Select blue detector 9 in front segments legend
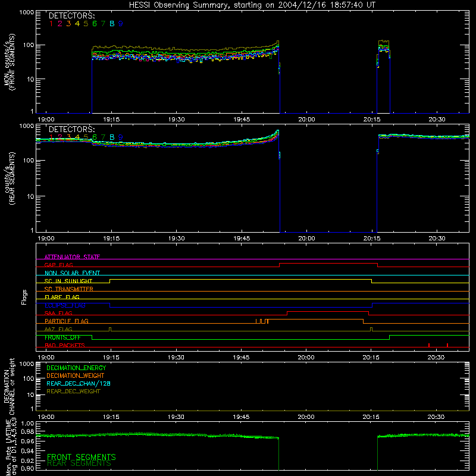Image resolution: width=476 pixels, height=476 pixels. point(121,24)
